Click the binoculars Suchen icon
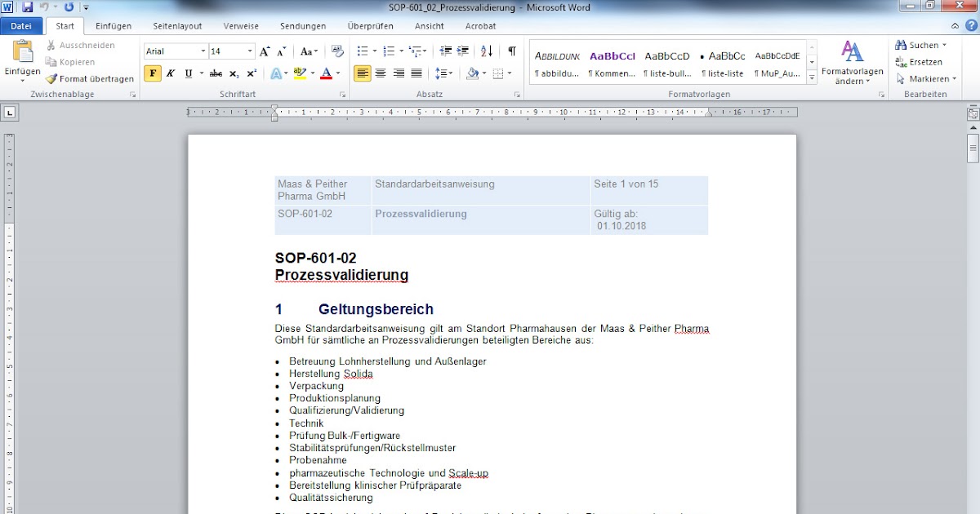The height and width of the screenshot is (514, 980). 902,45
